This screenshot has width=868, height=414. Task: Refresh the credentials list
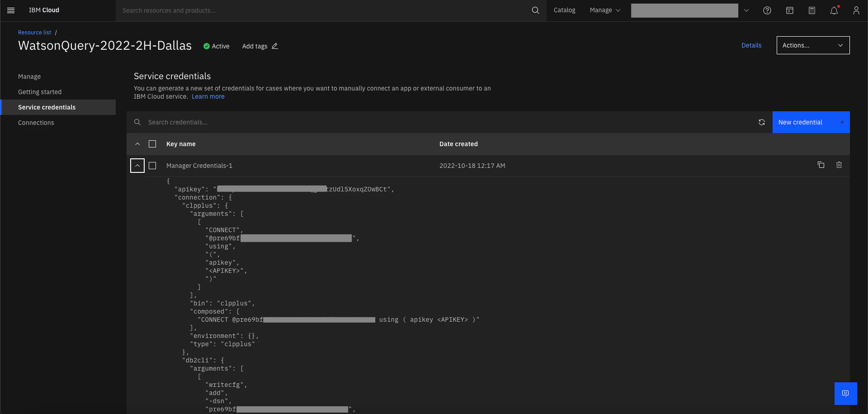[x=762, y=122]
